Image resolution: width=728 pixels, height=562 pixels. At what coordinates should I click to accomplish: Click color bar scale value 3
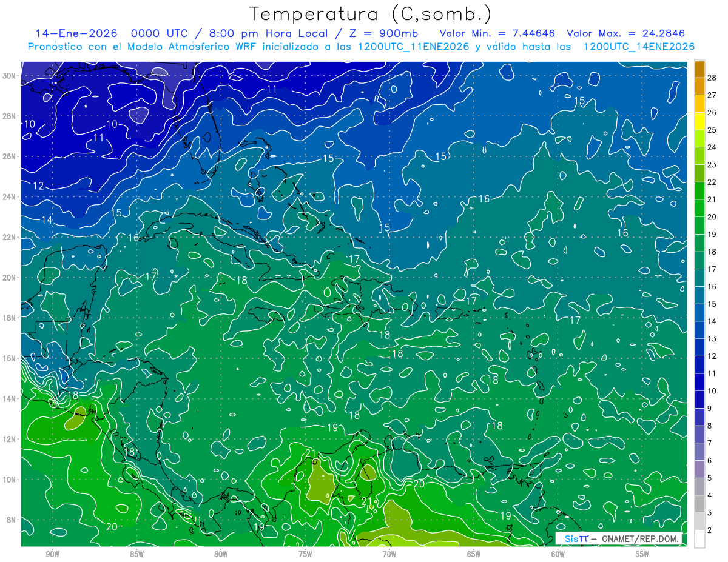pyautogui.click(x=710, y=513)
